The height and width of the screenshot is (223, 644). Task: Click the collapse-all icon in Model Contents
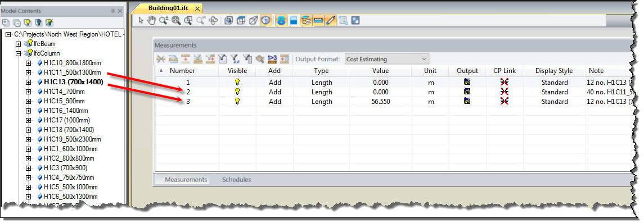point(17,22)
